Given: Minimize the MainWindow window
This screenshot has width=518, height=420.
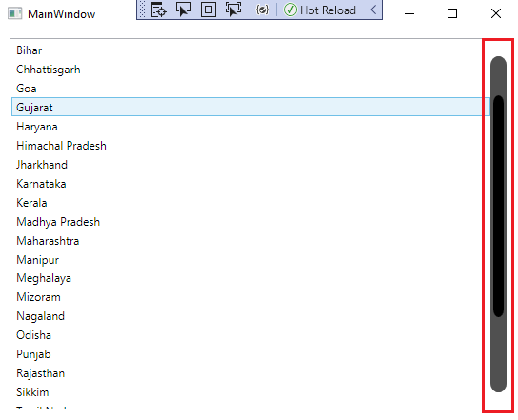Looking at the screenshot, I should [x=409, y=13].
